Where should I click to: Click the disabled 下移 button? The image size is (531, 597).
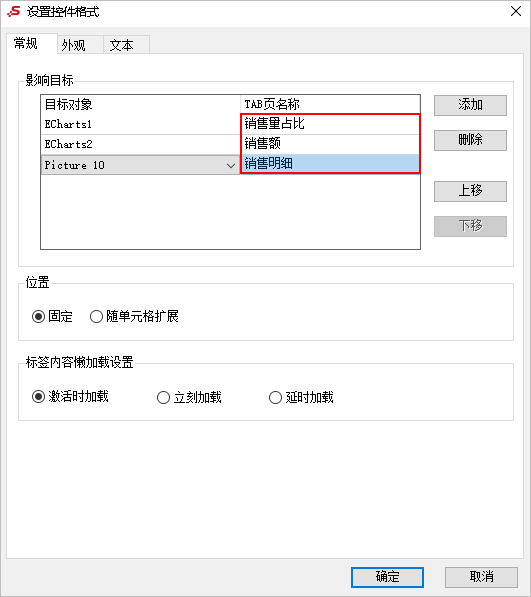470,226
